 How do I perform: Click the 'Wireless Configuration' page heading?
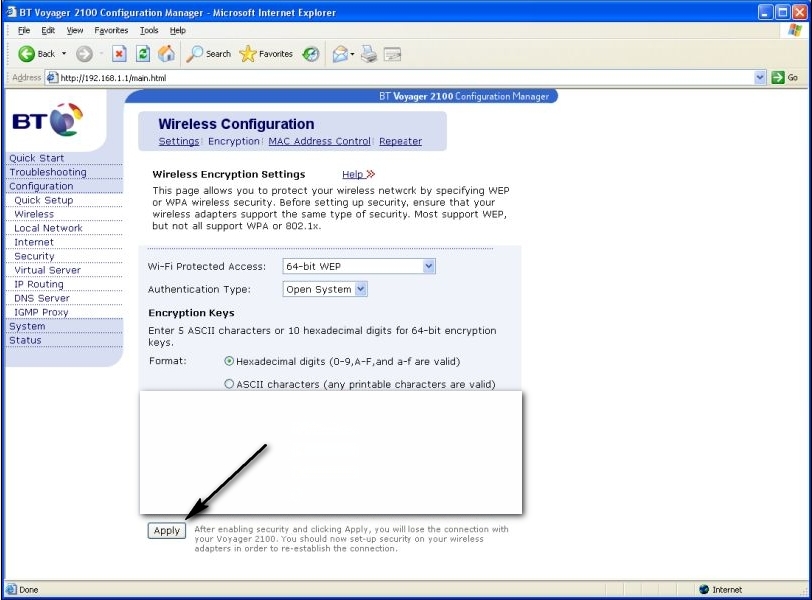tap(236, 124)
